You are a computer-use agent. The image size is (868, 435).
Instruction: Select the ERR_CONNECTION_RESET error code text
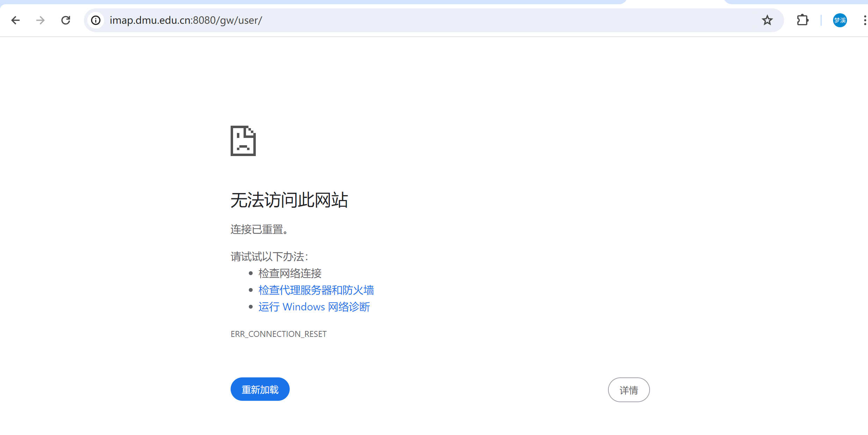(x=279, y=334)
